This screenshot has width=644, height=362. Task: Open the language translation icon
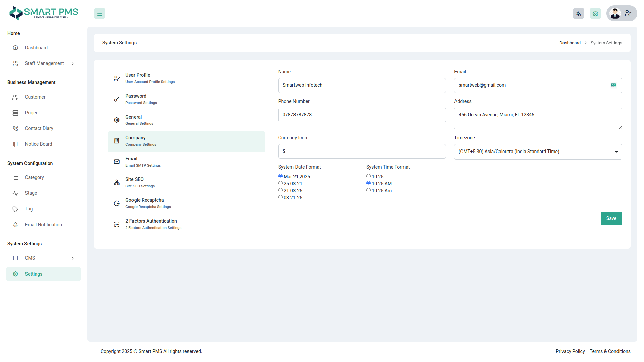(x=578, y=14)
